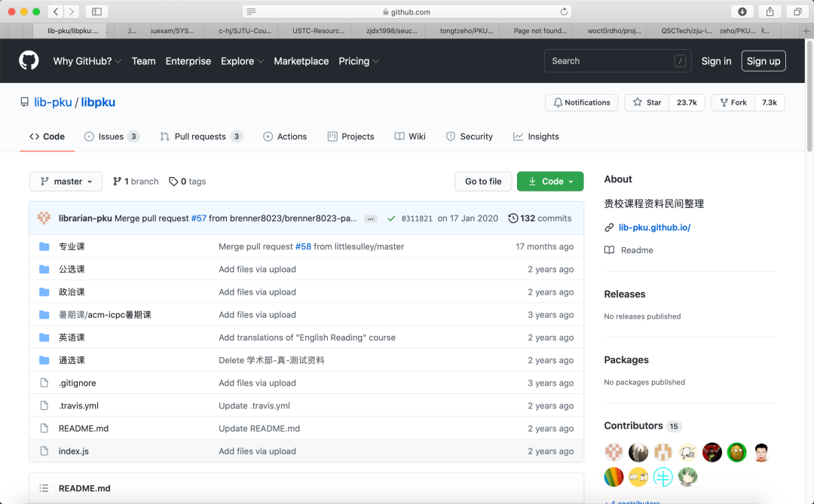Click the green check mark beside commit 0311821
Viewport: 814px width, 504px height.
[x=391, y=218]
